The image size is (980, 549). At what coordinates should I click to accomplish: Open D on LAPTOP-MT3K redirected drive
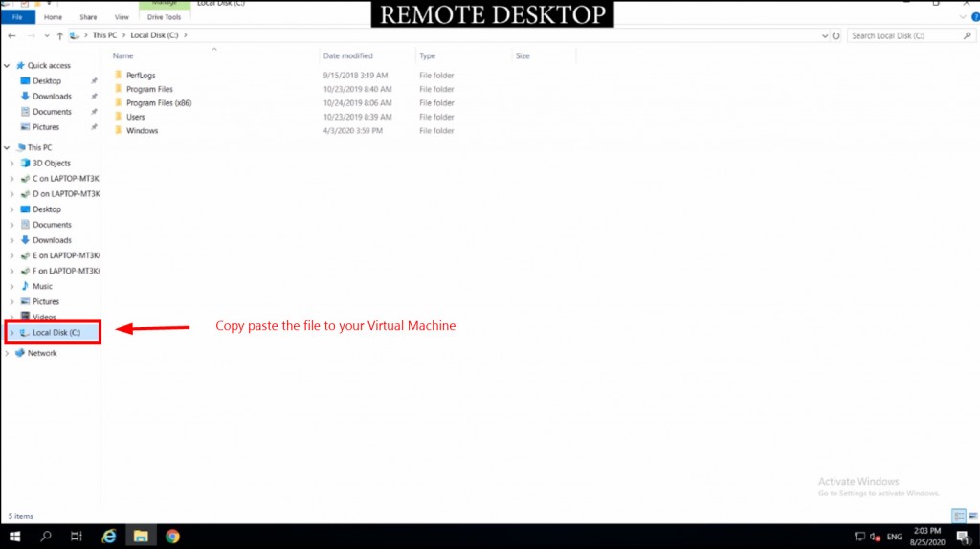[x=66, y=194]
